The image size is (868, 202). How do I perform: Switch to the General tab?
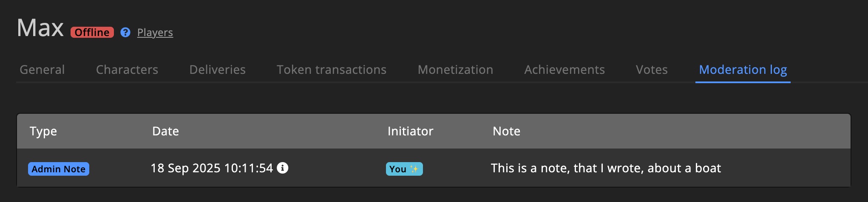(x=42, y=70)
